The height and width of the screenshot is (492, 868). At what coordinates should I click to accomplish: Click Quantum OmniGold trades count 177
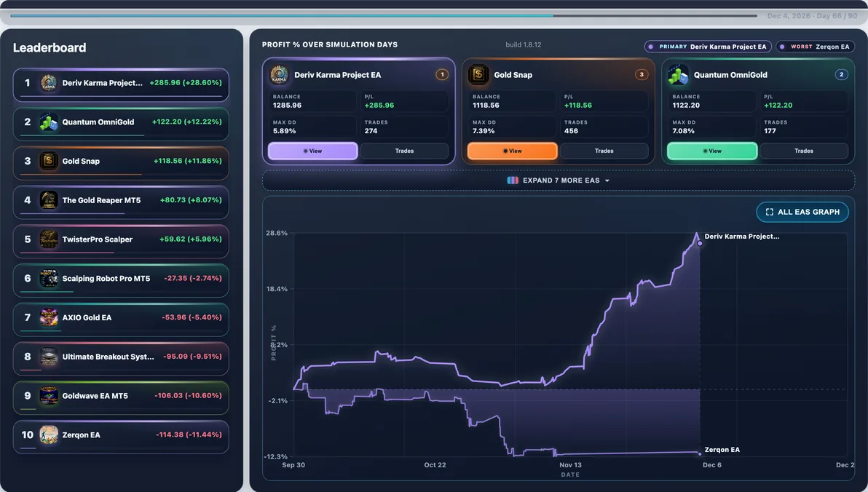(x=770, y=131)
